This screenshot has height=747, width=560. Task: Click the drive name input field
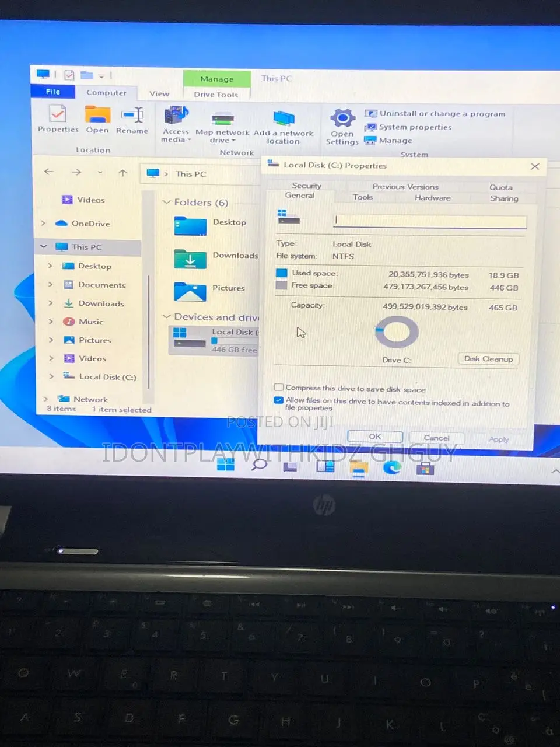click(x=429, y=222)
